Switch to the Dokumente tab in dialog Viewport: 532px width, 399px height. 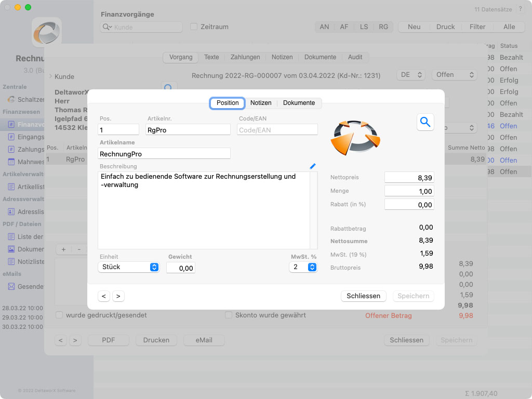[x=299, y=103]
